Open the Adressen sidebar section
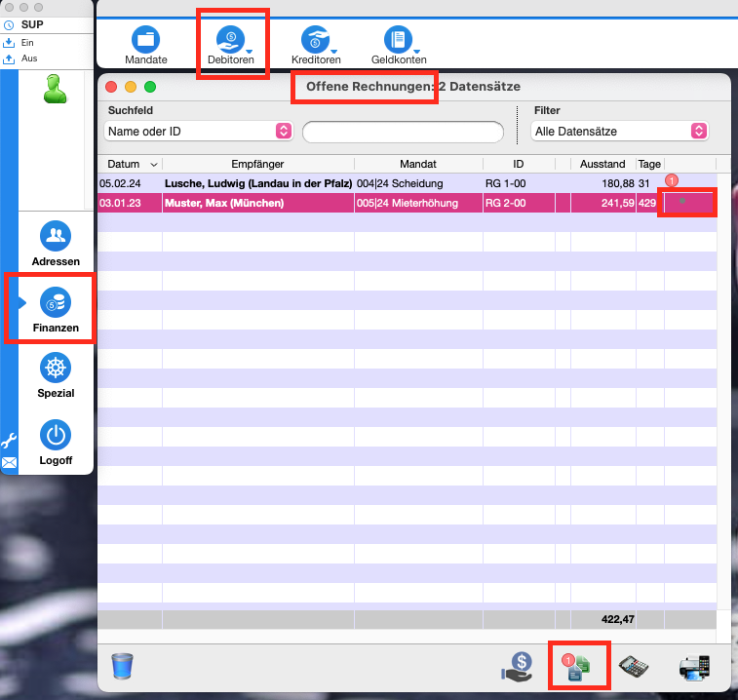738x700 pixels. coord(56,244)
